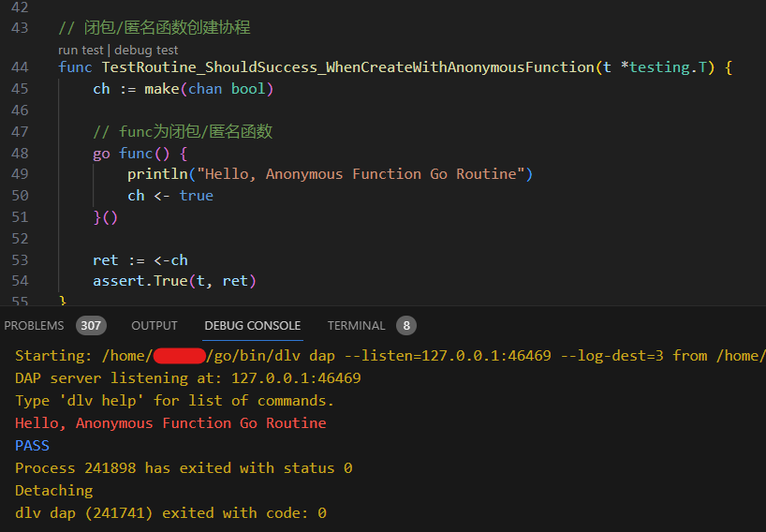Viewport: 766px width, 532px height.
Task: Click line number 48 in the gutter
Action: click(x=19, y=153)
